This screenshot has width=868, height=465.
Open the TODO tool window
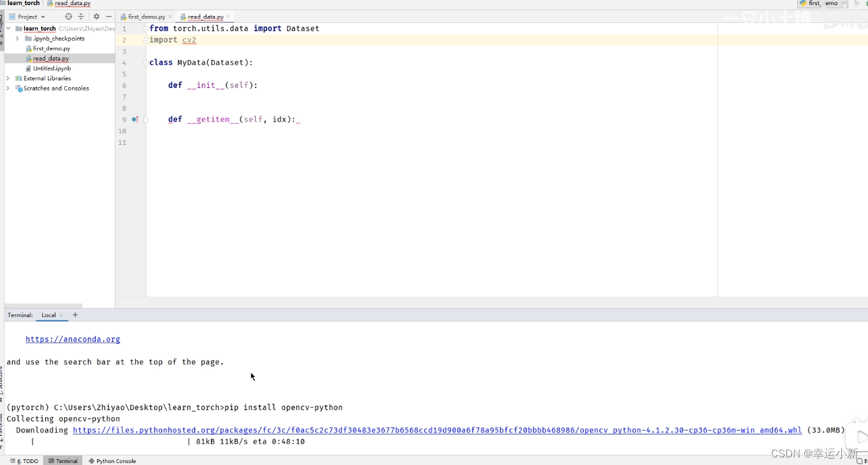coord(24,461)
